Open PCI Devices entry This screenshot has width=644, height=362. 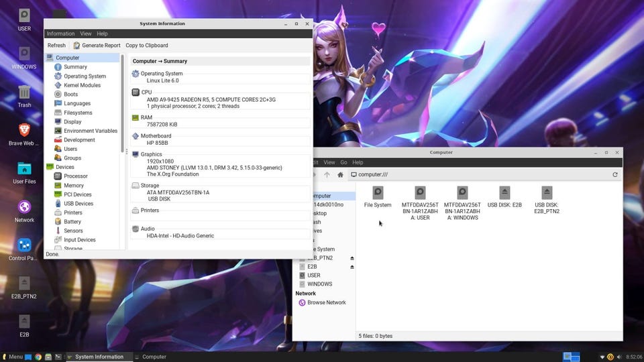pyautogui.click(x=78, y=194)
